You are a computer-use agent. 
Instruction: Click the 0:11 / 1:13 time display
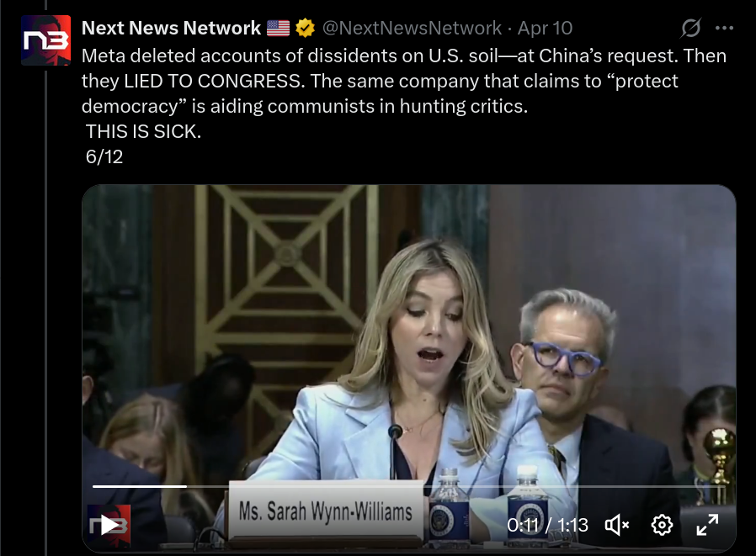pyautogui.click(x=547, y=525)
